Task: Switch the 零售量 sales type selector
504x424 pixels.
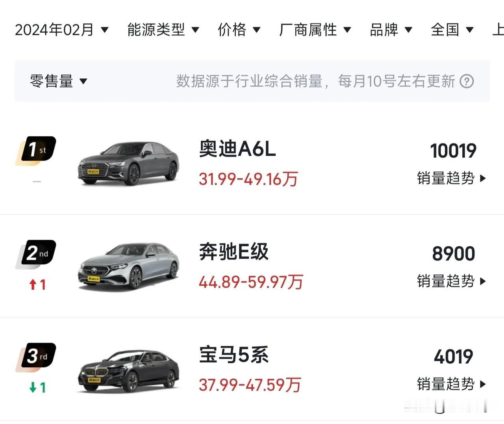Action: pyautogui.click(x=58, y=81)
